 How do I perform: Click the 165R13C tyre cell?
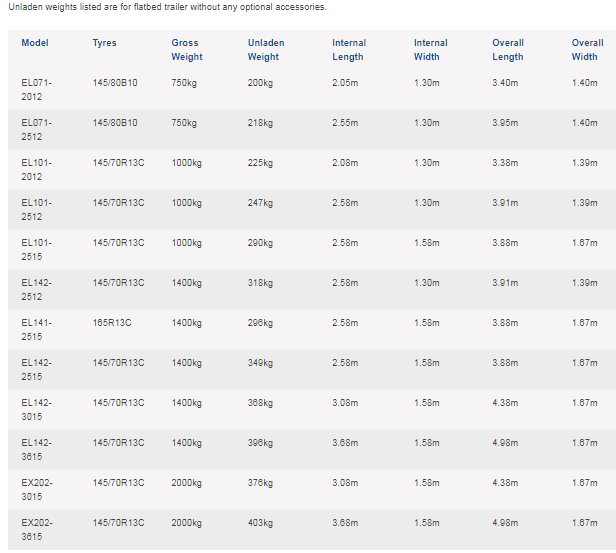tap(113, 322)
